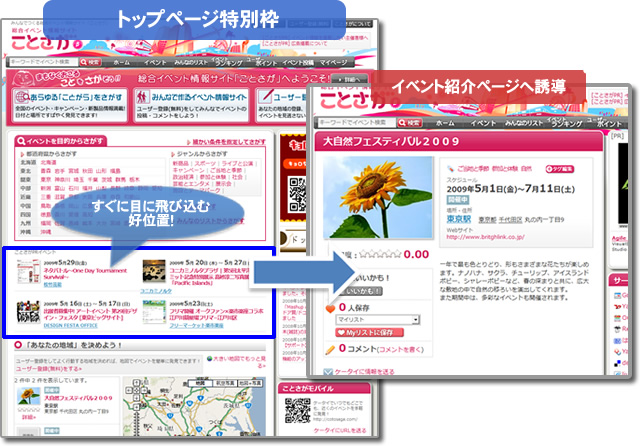Click the 検索 button on the top page

[x=90, y=62]
